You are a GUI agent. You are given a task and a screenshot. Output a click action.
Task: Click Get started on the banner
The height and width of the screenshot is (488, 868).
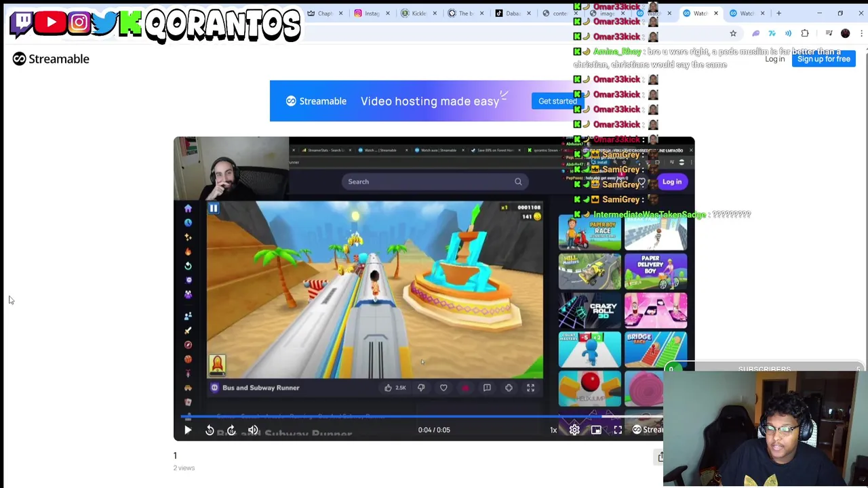[x=557, y=101]
